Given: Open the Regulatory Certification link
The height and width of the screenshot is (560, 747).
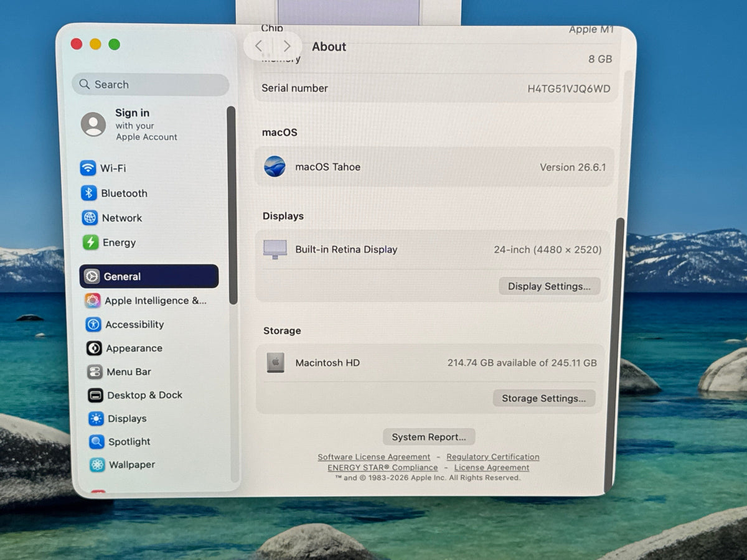Looking at the screenshot, I should (x=493, y=457).
